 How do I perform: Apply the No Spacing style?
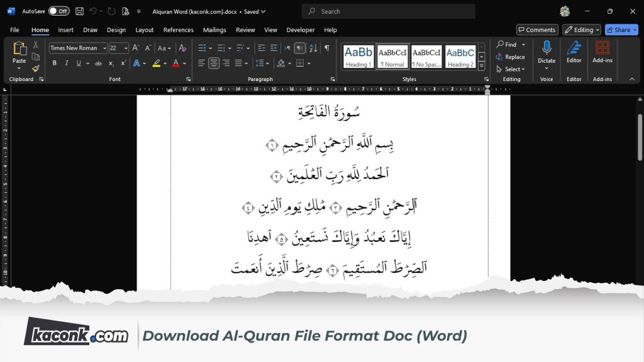[x=426, y=57]
